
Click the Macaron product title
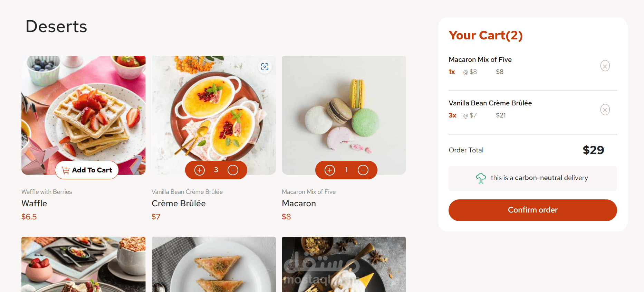click(x=299, y=204)
